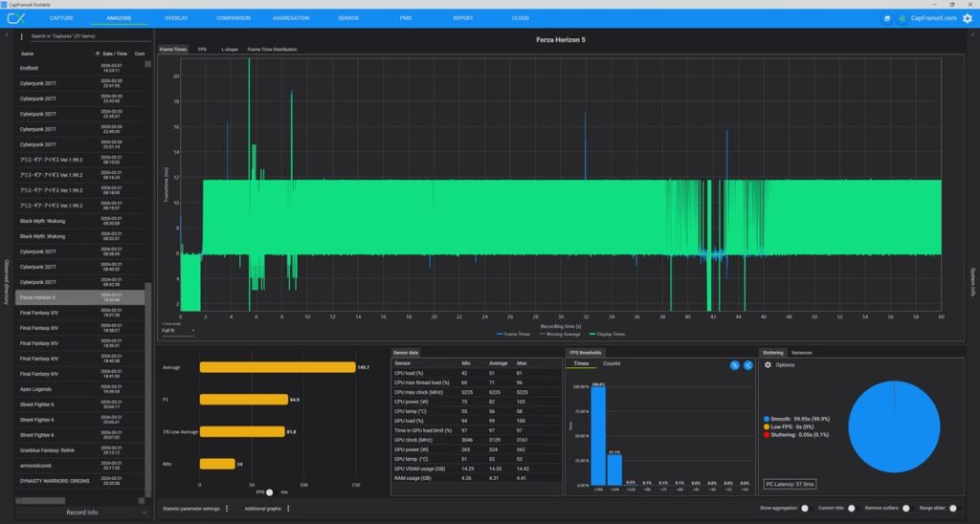
Task: Open the CapFrameX.com link
Action: [933, 18]
